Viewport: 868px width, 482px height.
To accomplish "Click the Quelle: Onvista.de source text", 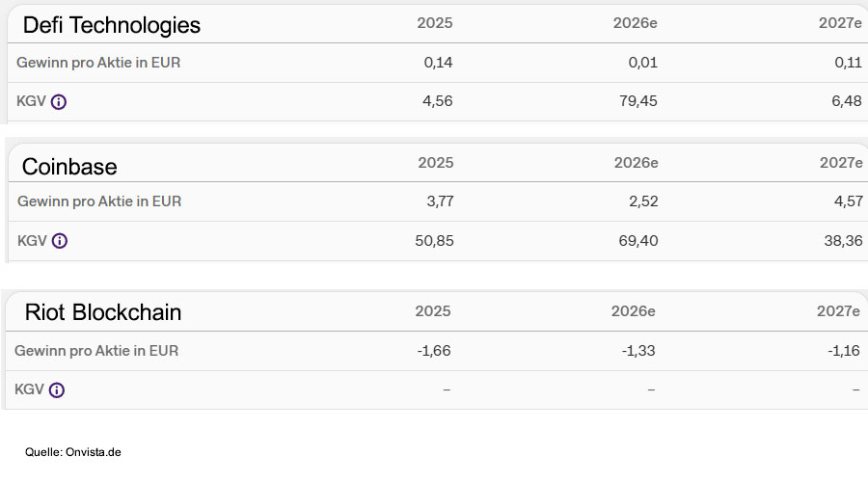I will coord(73,451).
